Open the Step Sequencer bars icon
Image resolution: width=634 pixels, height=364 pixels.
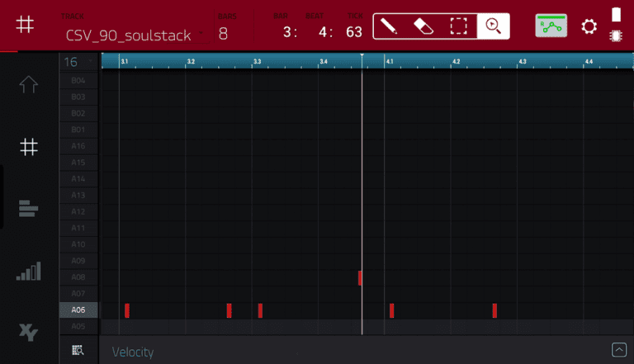click(x=28, y=272)
